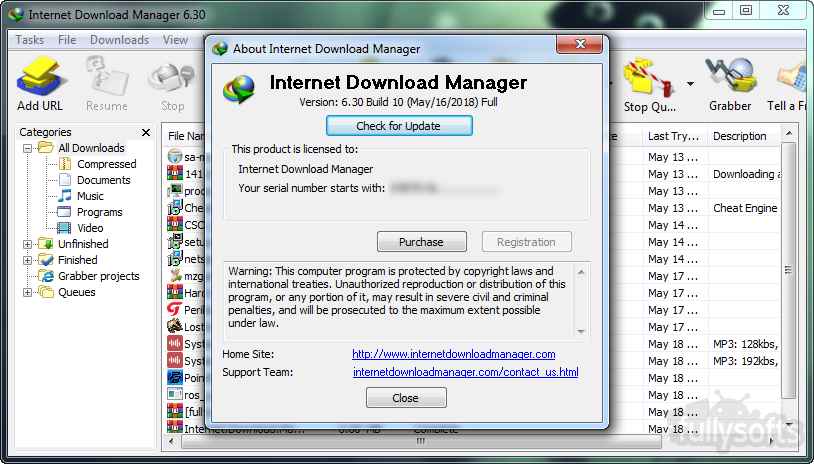Click the prod file monitor icon

(175, 190)
